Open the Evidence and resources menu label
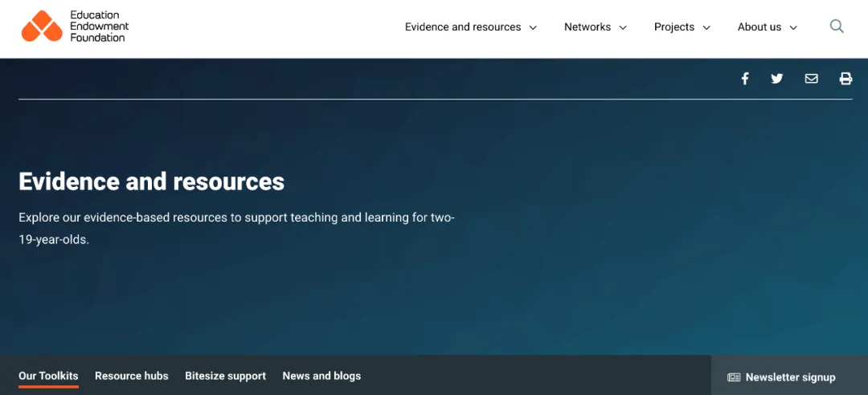The image size is (868, 395). [463, 27]
